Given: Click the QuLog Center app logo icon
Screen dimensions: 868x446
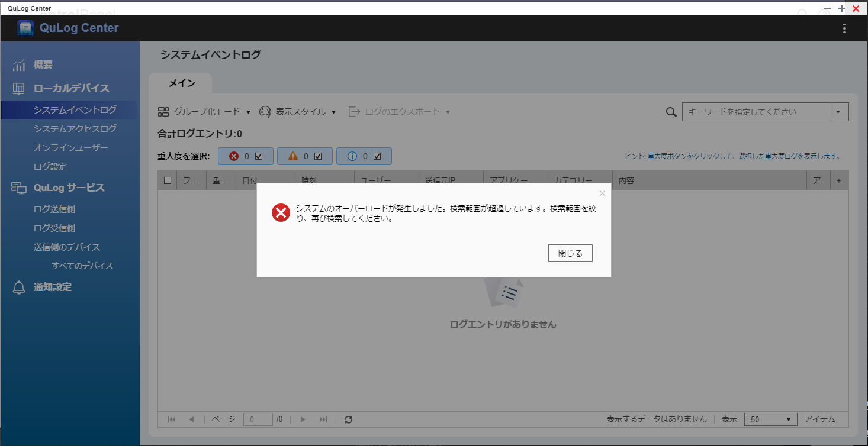Looking at the screenshot, I should click(x=25, y=28).
